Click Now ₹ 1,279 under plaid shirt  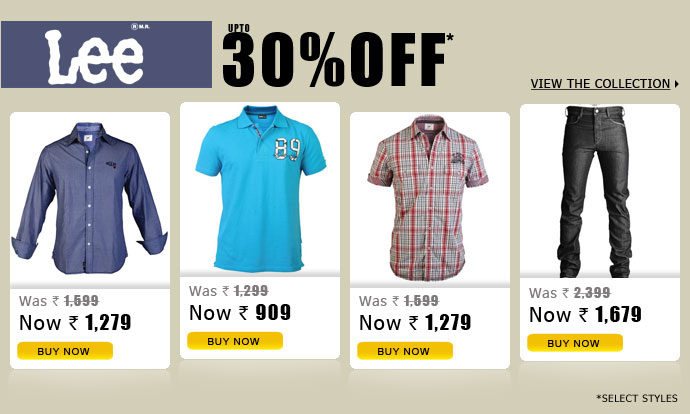pos(415,322)
